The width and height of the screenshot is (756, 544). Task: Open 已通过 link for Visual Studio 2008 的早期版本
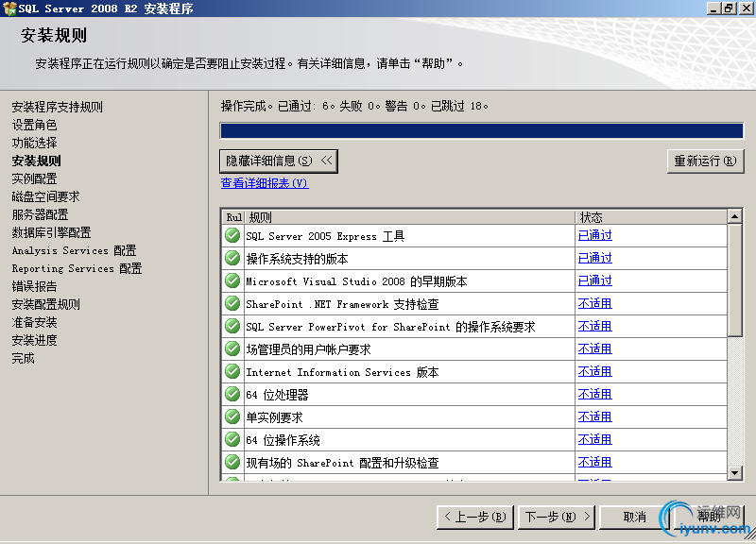click(x=595, y=280)
